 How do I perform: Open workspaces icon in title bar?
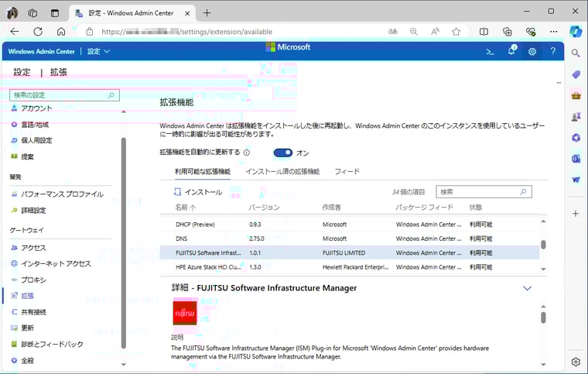32,13
